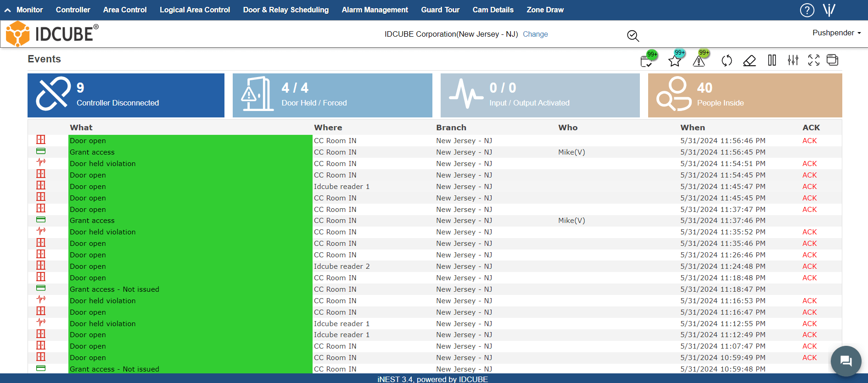
Task: Expand events to full screen
Action: 813,60
